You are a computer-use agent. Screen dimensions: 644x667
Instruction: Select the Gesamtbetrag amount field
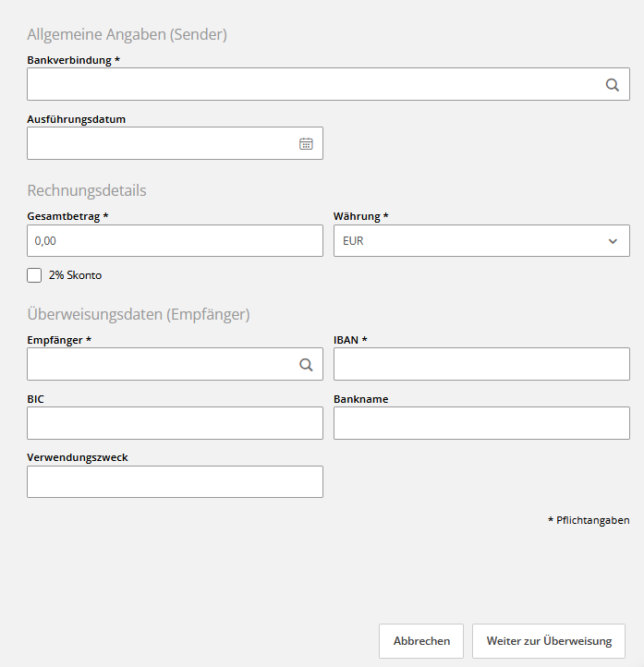175,241
